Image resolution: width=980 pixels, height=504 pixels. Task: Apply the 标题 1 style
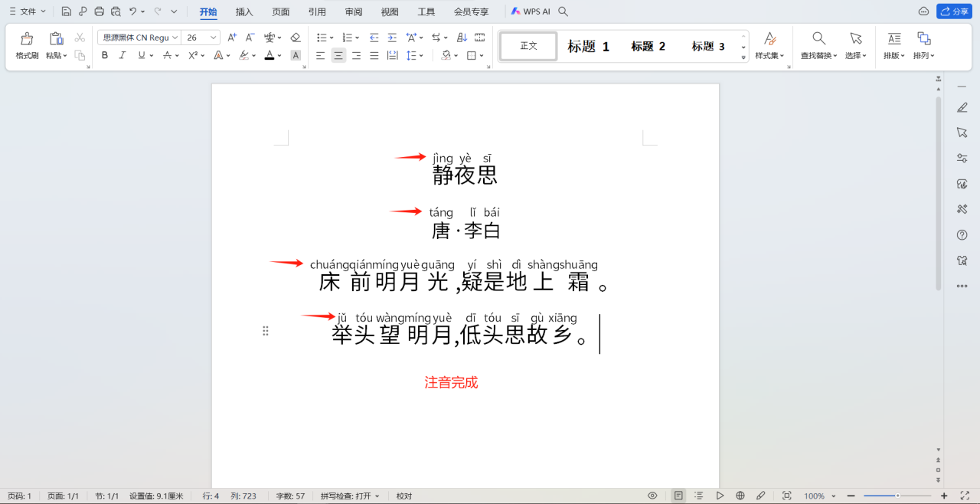click(x=589, y=46)
